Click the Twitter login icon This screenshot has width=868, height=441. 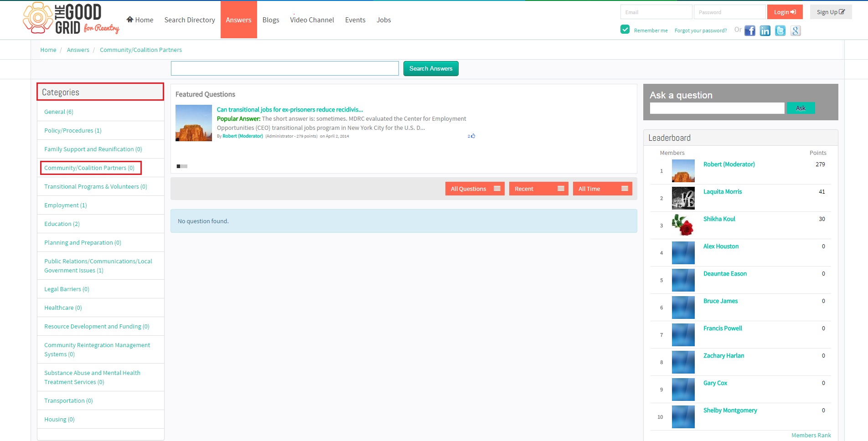[x=780, y=31]
